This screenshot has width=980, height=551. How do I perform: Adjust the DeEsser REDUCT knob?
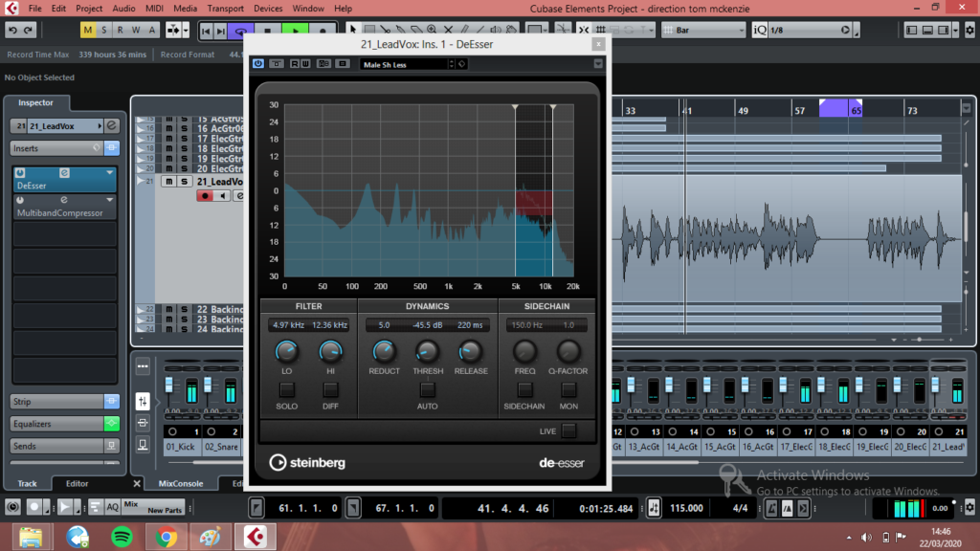coord(384,352)
